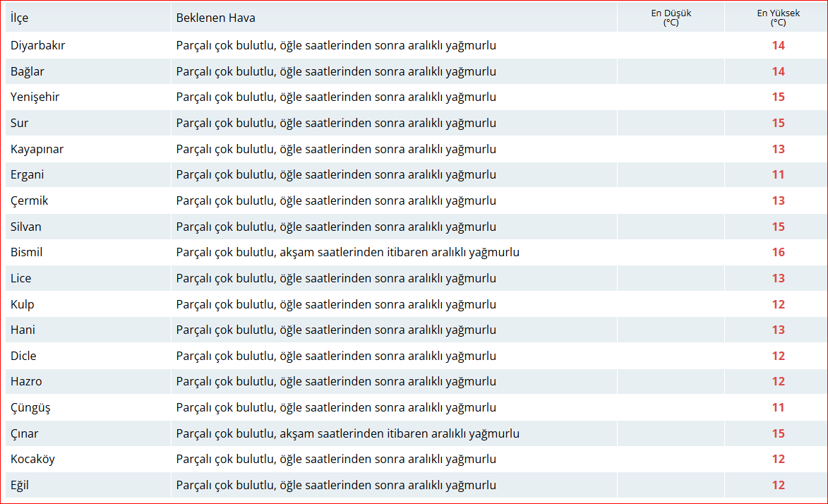Click the Beklenen Hava column header
Image resolution: width=828 pixels, height=504 pixels.
click(x=216, y=18)
